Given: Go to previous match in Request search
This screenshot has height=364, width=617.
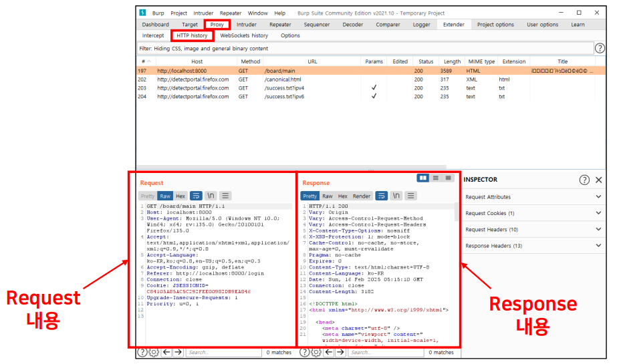Looking at the screenshot, I should pyautogui.click(x=166, y=352).
